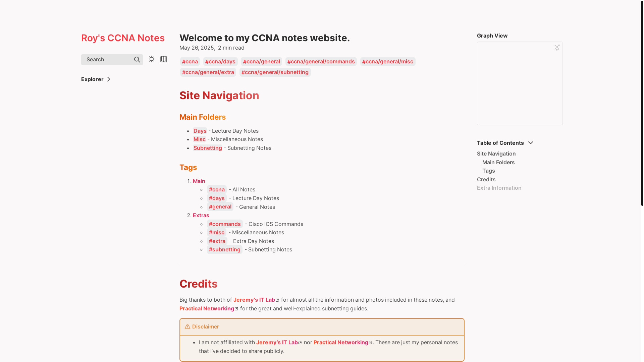Open the #ccna/general/extra tag
Image resolution: width=644 pixels, height=362 pixels.
[x=208, y=72]
